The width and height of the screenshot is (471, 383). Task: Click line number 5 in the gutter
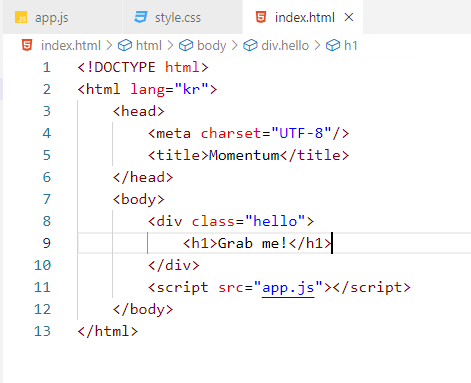[47, 155]
